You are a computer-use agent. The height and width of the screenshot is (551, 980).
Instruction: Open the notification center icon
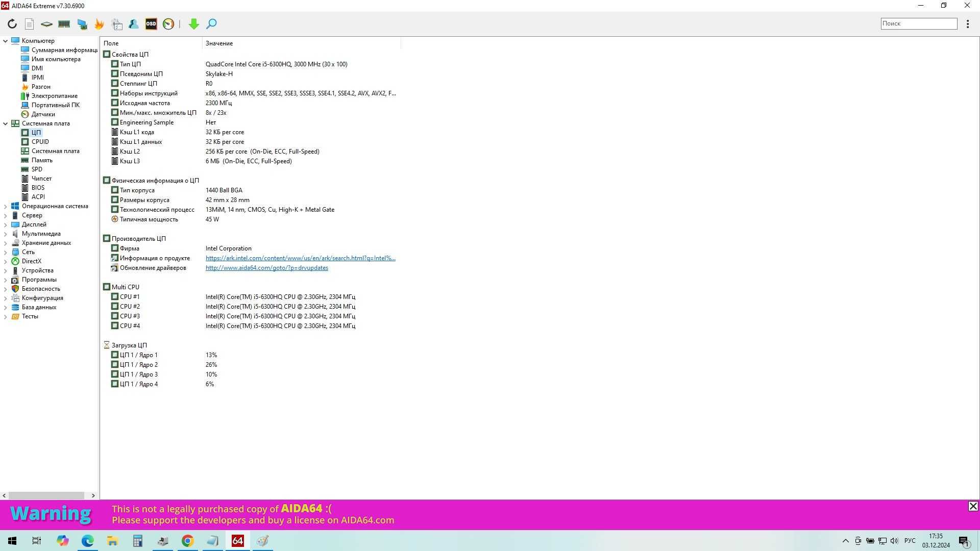click(964, 541)
